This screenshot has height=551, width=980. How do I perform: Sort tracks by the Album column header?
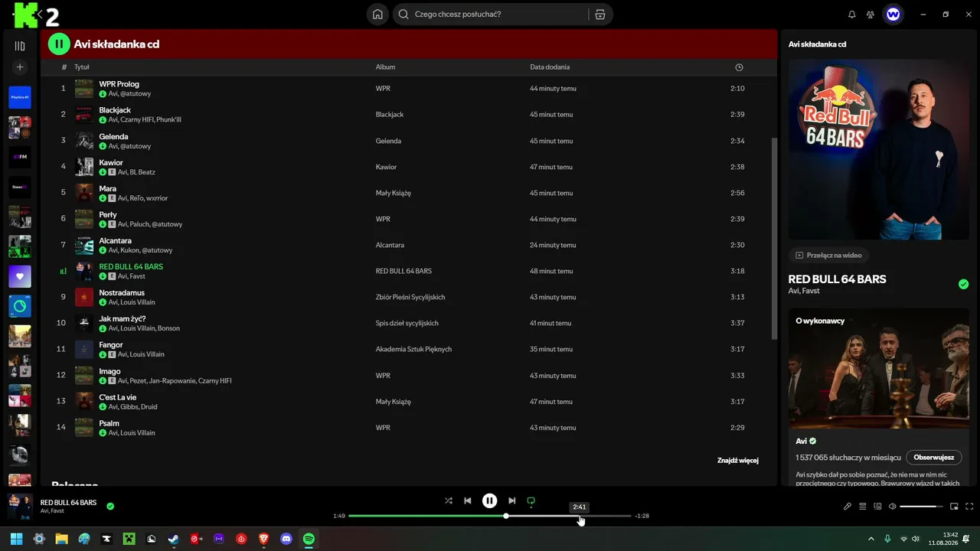385,67
